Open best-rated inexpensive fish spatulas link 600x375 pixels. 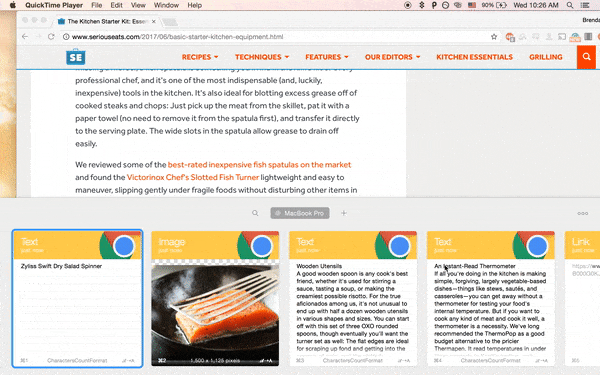(x=259, y=165)
